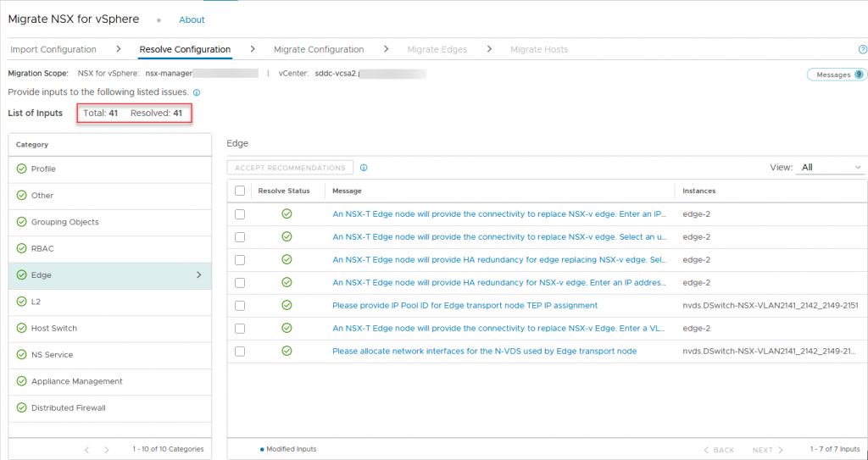Open the About link
Viewport: 868px width, 460px height.
[x=192, y=20]
